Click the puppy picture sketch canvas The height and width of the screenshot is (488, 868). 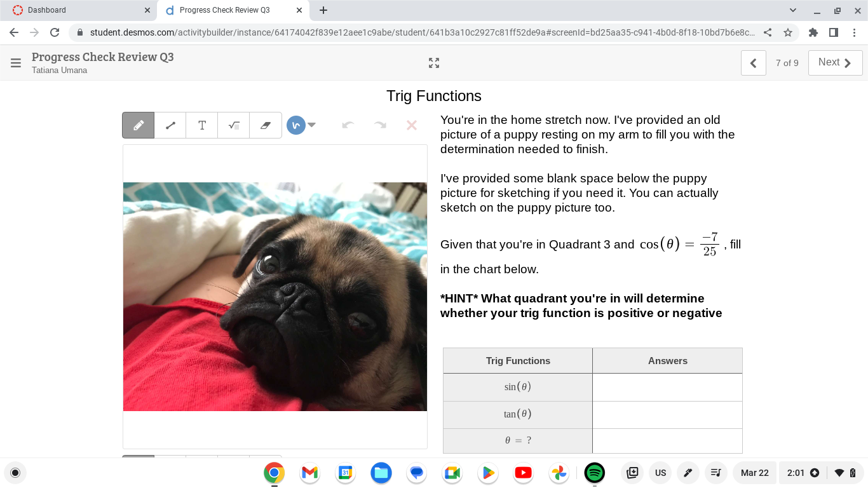pyautogui.click(x=275, y=297)
